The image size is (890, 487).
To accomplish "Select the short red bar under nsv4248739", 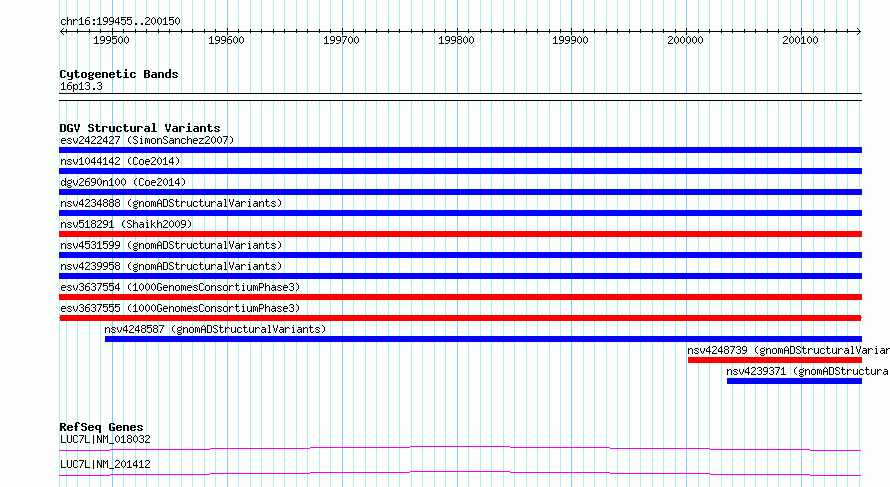I will click(775, 360).
